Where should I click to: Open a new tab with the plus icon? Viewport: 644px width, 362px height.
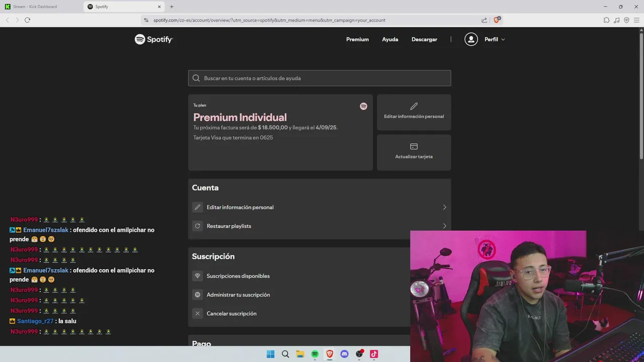point(172,7)
